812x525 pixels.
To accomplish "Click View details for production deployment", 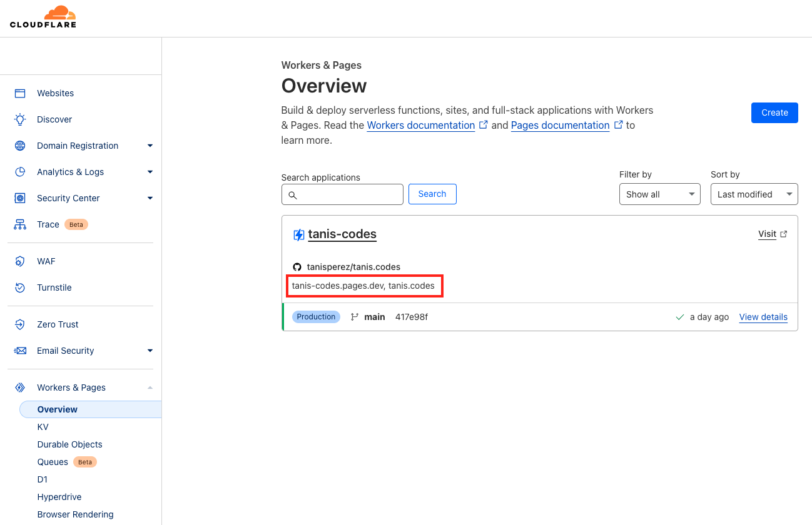I will 763,317.
